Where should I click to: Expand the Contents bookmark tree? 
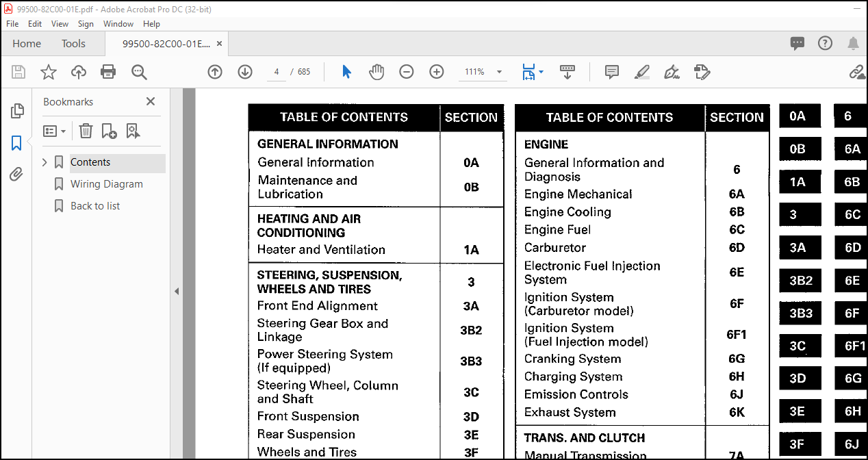point(44,162)
